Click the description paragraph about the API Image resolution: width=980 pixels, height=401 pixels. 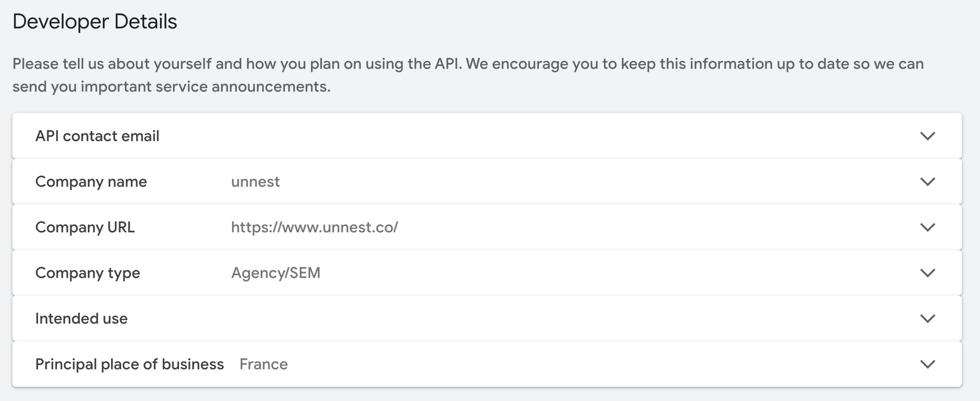(x=468, y=75)
